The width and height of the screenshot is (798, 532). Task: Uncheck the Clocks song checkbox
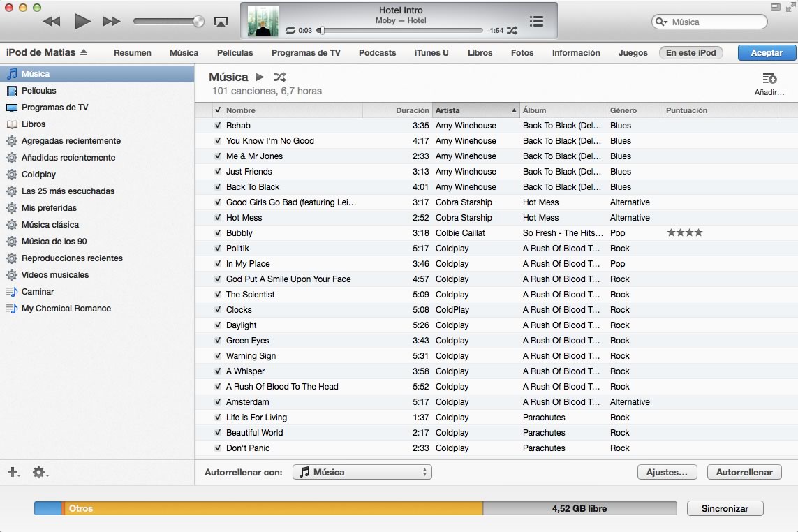tap(218, 309)
